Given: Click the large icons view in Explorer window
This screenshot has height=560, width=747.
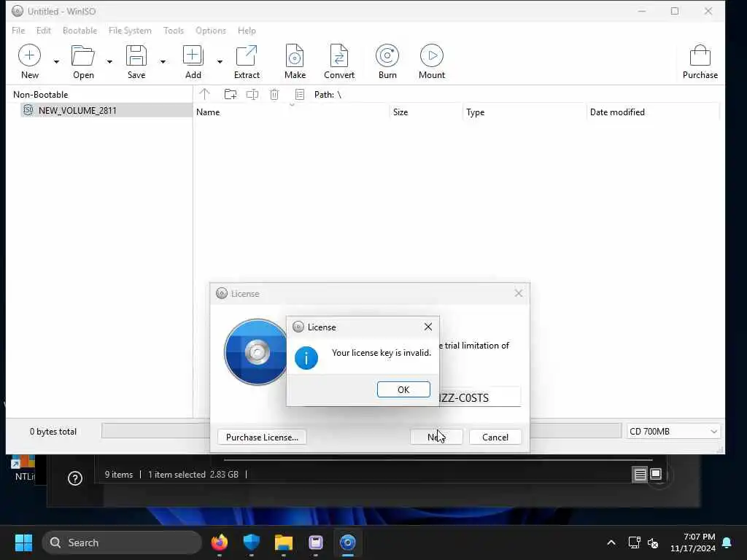Looking at the screenshot, I should [x=656, y=474].
